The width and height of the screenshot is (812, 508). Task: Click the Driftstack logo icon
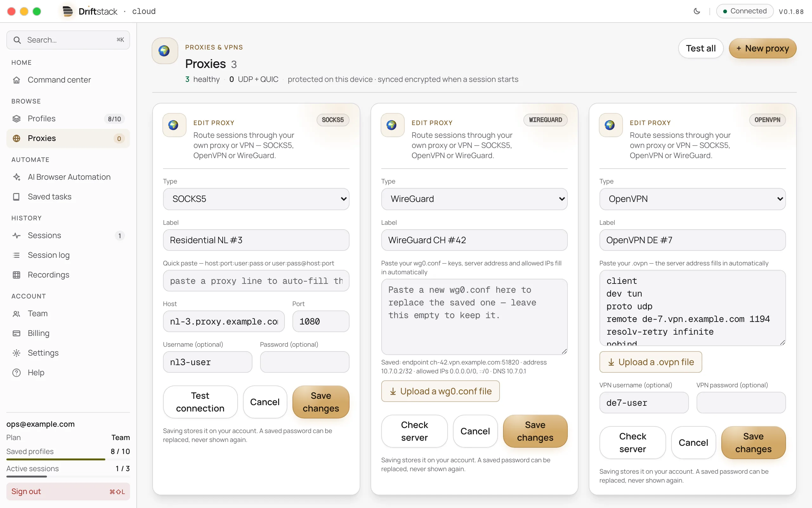pos(68,11)
